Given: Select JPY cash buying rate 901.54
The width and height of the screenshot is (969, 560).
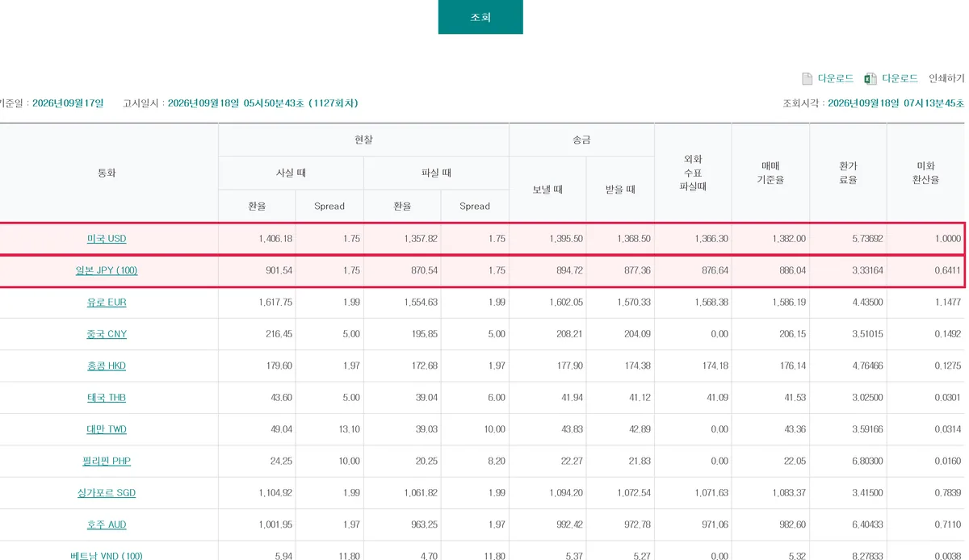Looking at the screenshot, I should point(279,270).
